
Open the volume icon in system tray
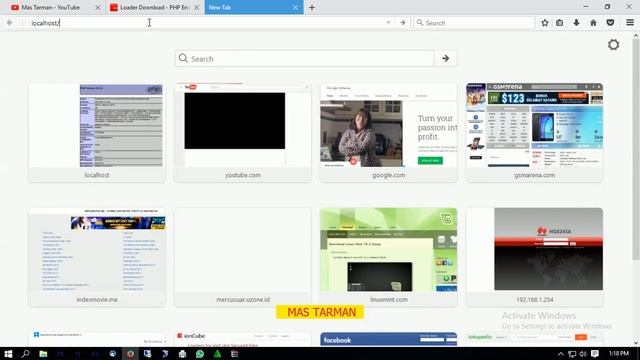pyautogui.click(x=583, y=354)
